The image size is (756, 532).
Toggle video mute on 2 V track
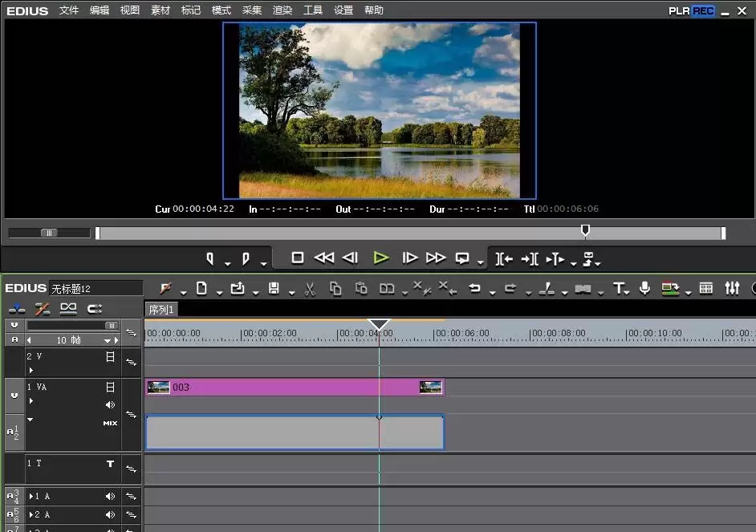click(110, 356)
